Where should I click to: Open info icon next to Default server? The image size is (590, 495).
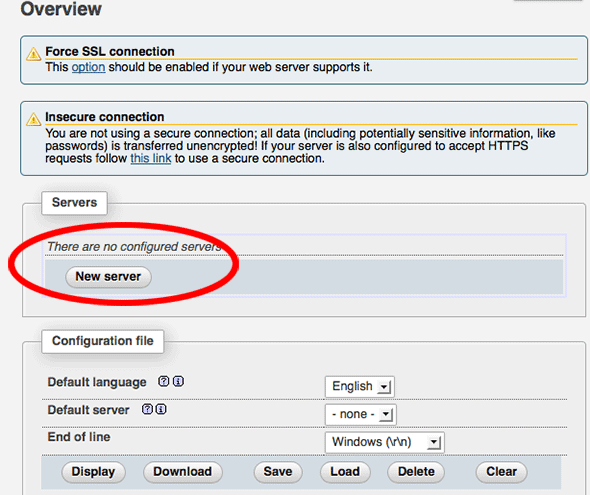tap(161, 409)
